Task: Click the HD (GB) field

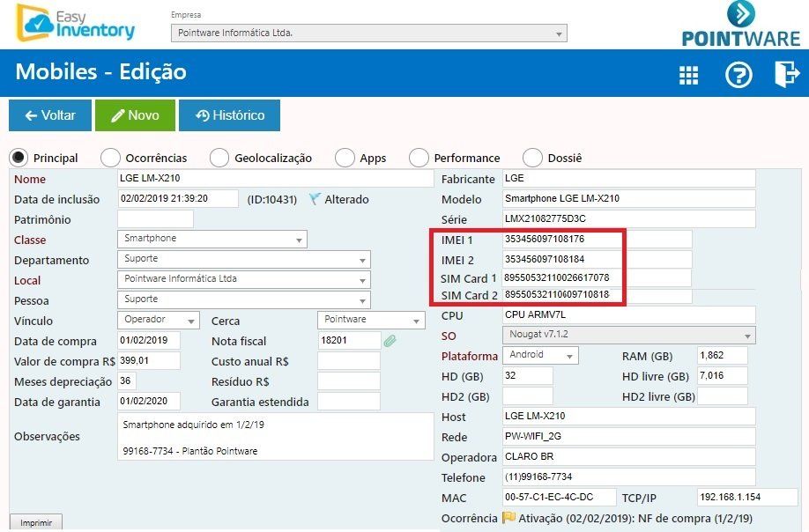Action: 527,376
